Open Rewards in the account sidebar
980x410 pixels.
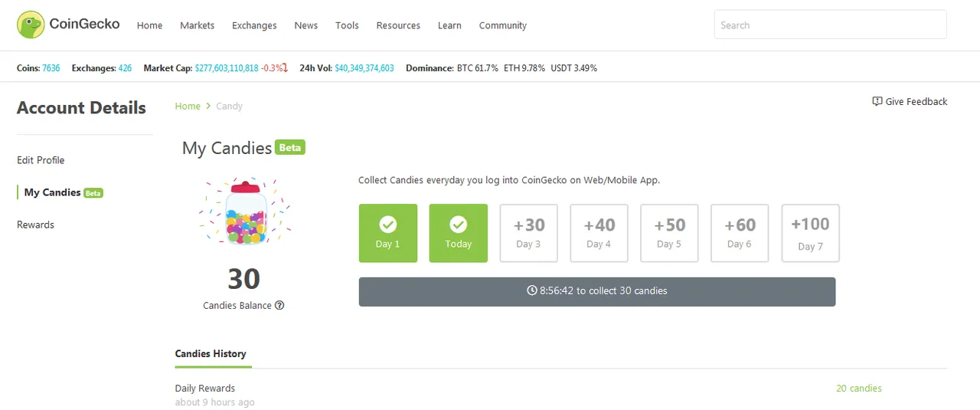tap(35, 225)
